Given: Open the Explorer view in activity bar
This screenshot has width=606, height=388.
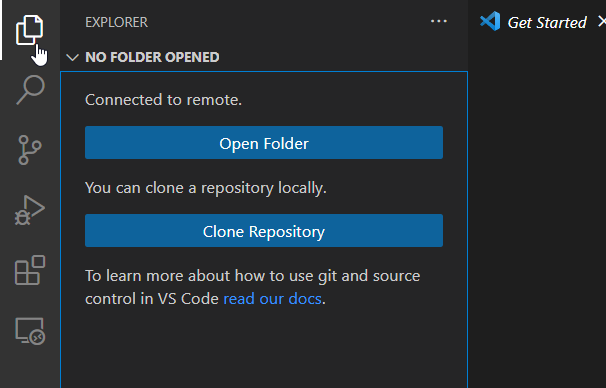Looking at the screenshot, I should pyautogui.click(x=29, y=30).
